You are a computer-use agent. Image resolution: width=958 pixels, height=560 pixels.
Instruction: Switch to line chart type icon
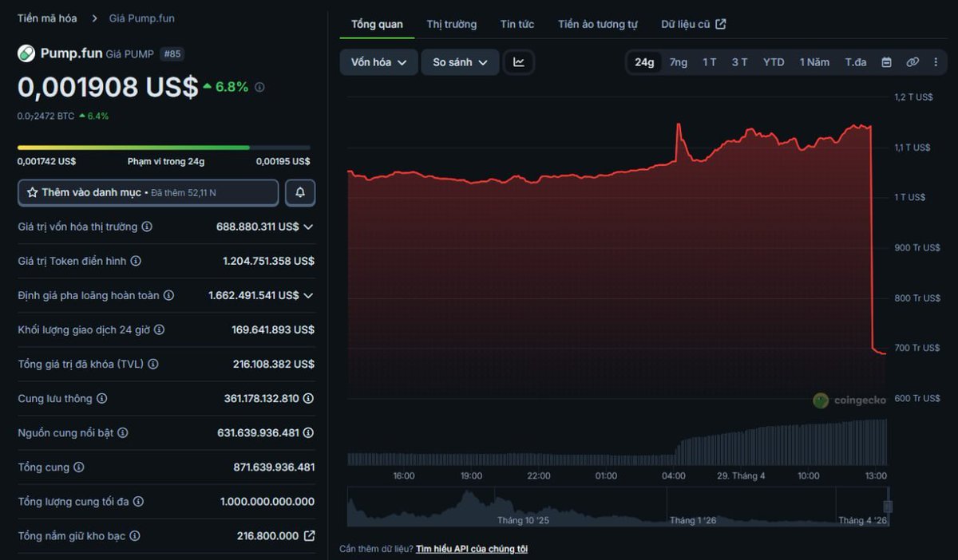point(519,62)
